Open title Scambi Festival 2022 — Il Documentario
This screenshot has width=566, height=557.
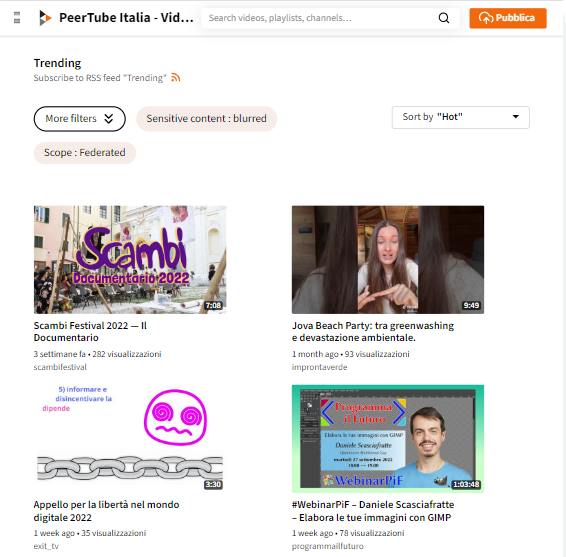click(90, 332)
